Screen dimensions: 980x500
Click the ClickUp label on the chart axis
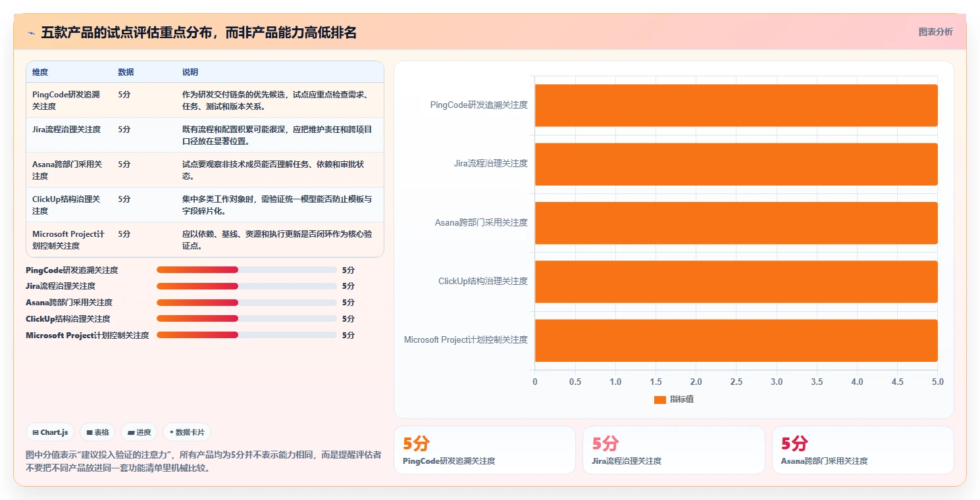point(483,281)
